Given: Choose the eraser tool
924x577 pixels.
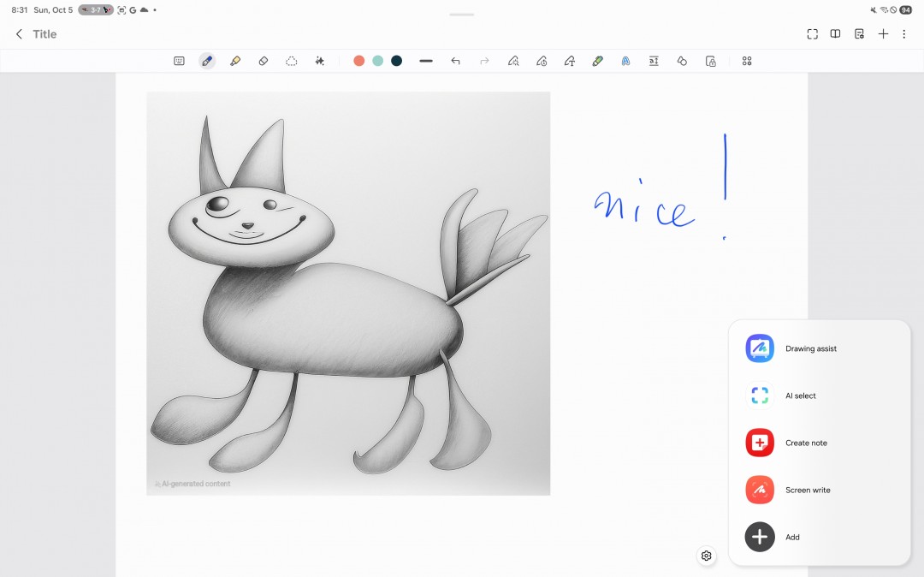Looking at the screenshot, I should click(264, 61).
